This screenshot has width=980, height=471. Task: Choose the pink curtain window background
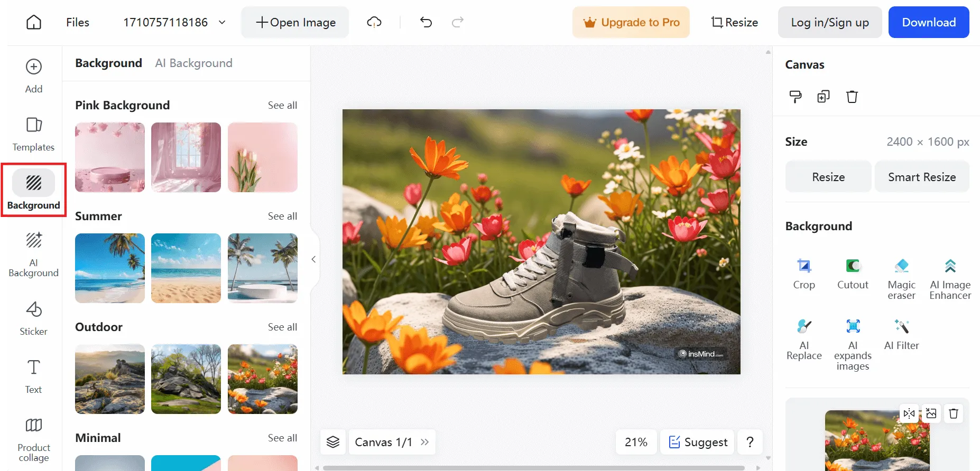coord(186,157)
